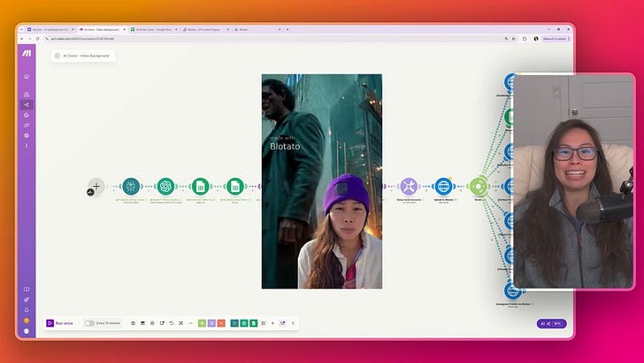The height and width of the screenshot is (363, 644).
Task: Open the Templates icon below Scenarios in sidebar
Action: click(27, 115)
